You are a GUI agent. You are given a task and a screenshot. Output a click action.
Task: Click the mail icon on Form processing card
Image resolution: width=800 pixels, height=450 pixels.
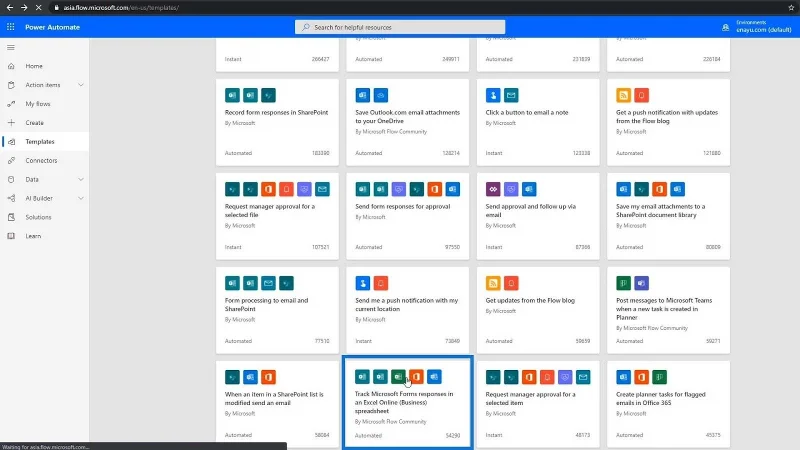pos(268,283)
